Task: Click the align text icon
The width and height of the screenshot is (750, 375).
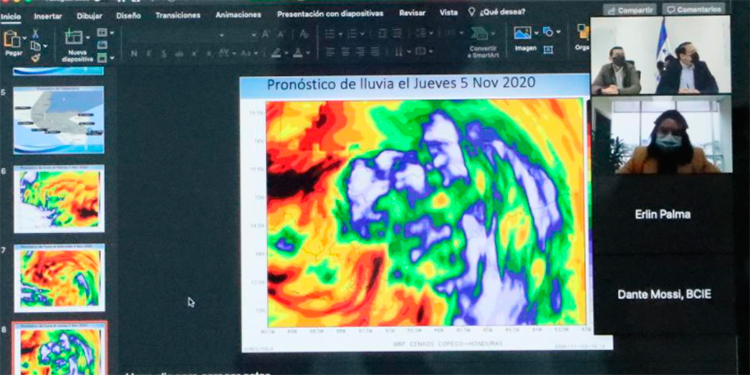Action: point(420,51)
